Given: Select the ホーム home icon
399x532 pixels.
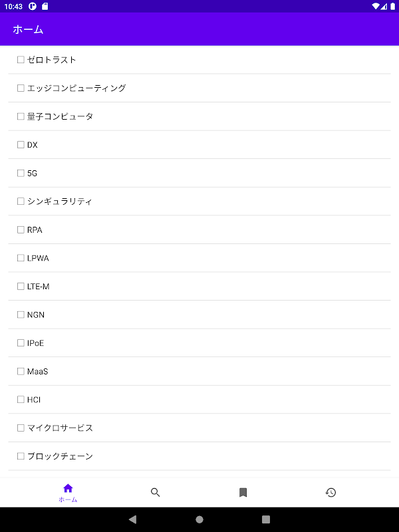Looking at the screenshot, I should 68,488.
